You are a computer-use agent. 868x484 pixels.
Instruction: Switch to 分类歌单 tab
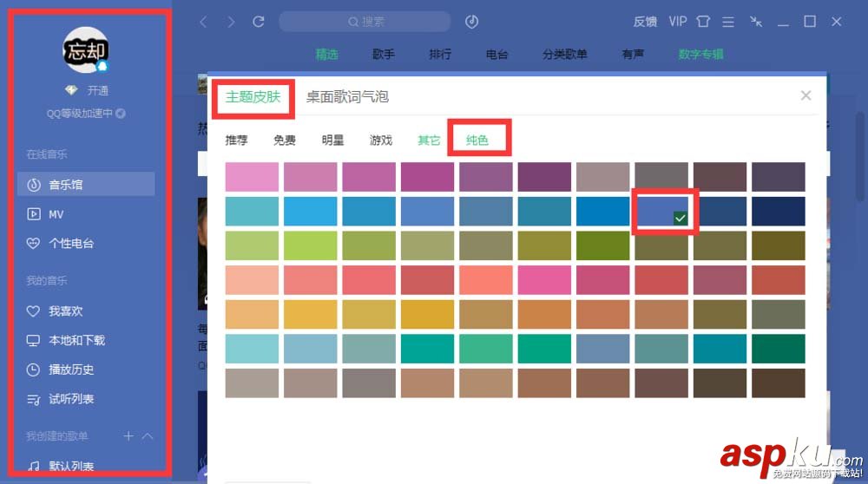[565, 54]
